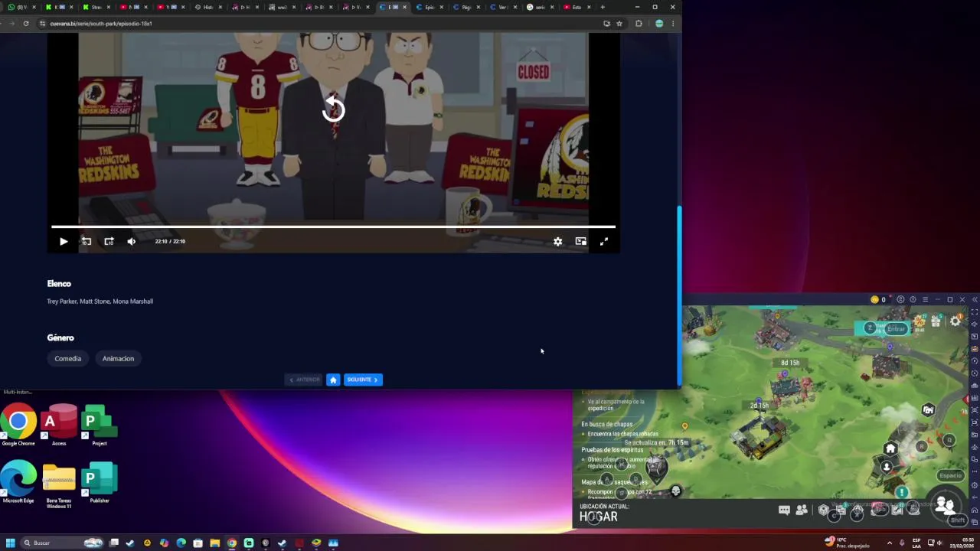Open the Project desktop shortcut
The height and width of the screenshot is (551, 980).
99,425
